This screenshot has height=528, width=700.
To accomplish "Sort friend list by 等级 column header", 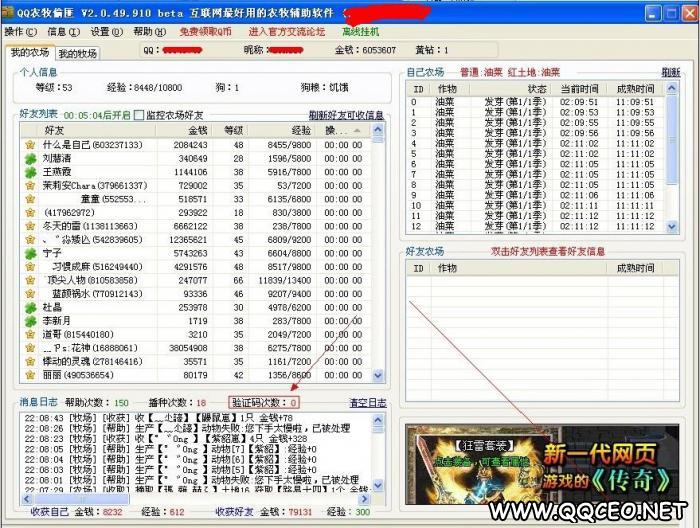I will 233,130.
